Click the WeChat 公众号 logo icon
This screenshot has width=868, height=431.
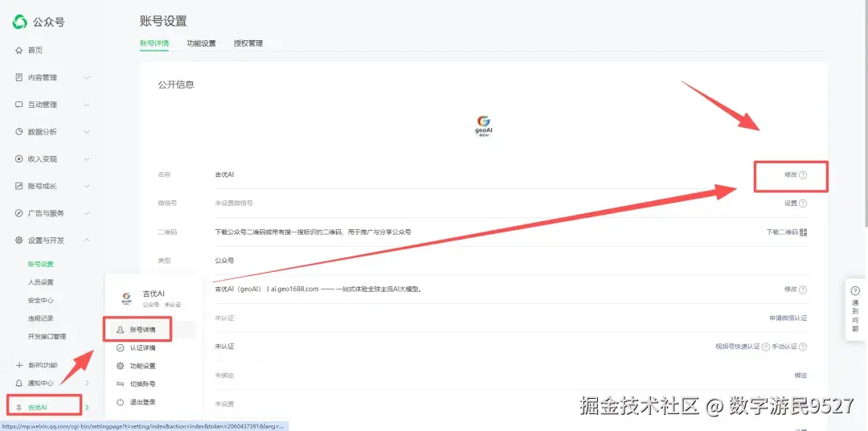19,23
